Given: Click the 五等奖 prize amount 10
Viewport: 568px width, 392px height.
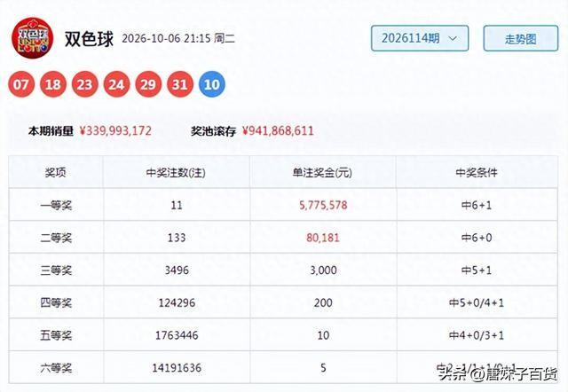Looking at the screenshot, I should click(323, 335).
